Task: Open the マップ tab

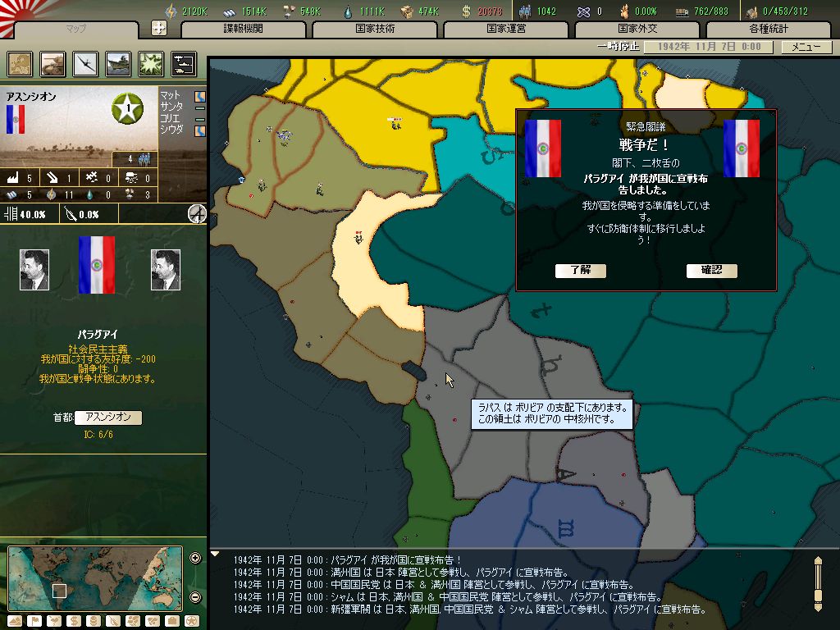Action: [x=76, y=29]
